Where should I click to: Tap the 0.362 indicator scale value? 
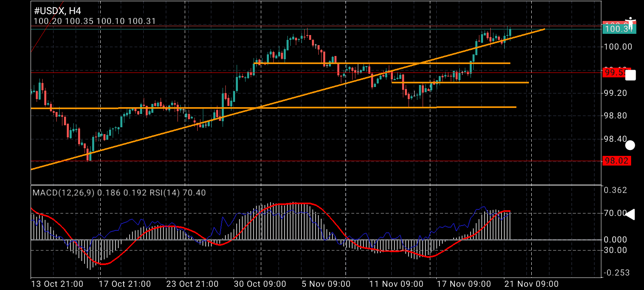[615, 190]
